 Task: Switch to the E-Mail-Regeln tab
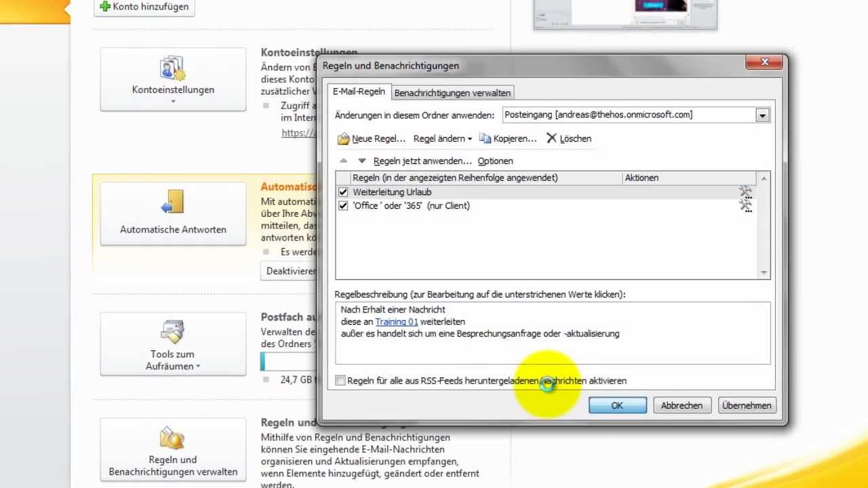(x=359, y=91)
